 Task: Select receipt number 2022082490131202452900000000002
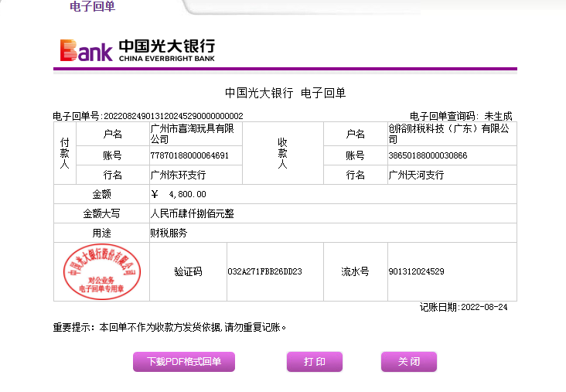click(173, 116)
